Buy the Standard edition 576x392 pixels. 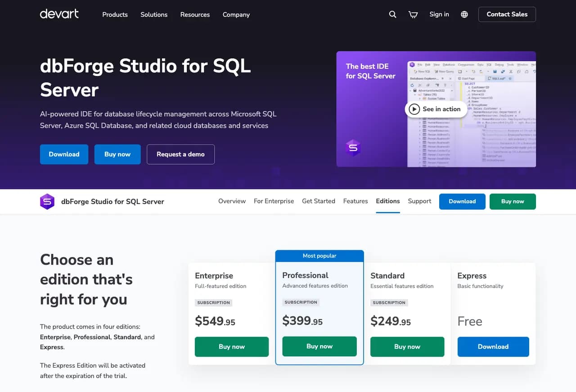407,347
